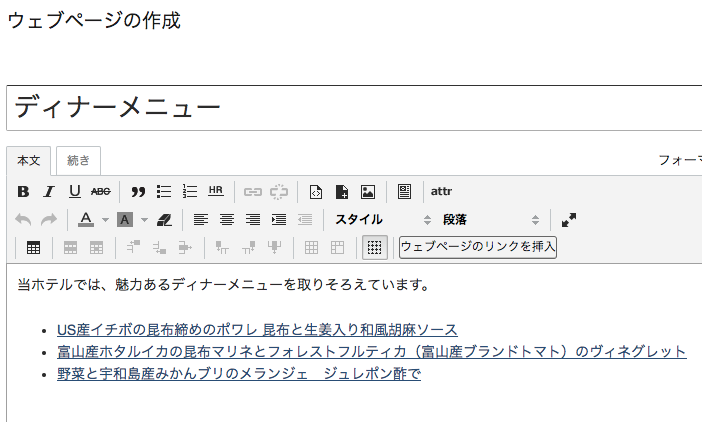Open the US産イチボの昆布締めのポワレ link
Viewport: 702px width, 422px height.
click(257, 330)
